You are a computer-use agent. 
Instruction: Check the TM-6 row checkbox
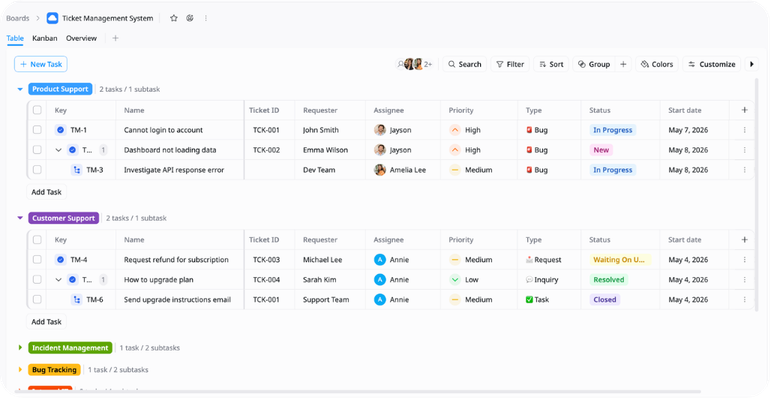(37, 299)
